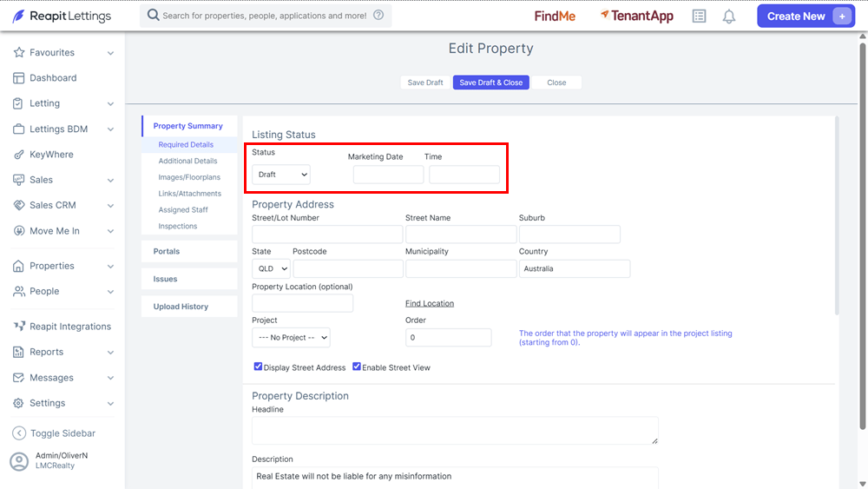Click the Marketing Date input field
This screenshot has width=868, height=489.
coord(389,175)
